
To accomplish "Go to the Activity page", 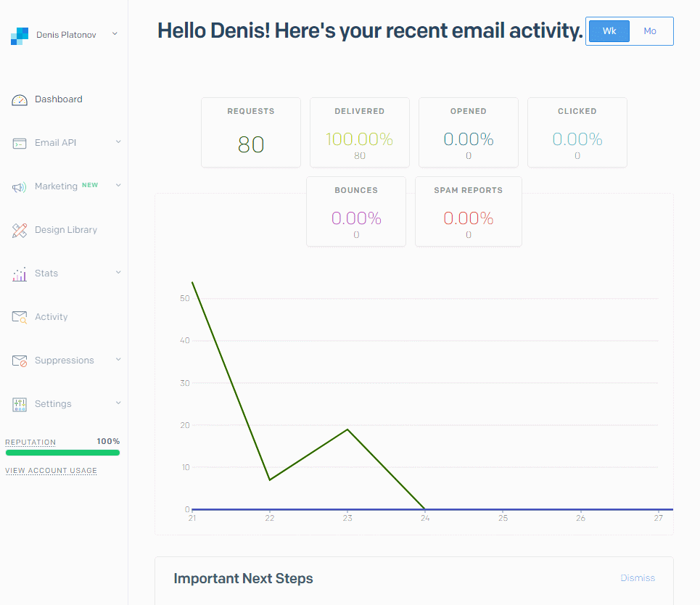I will 51,317.
